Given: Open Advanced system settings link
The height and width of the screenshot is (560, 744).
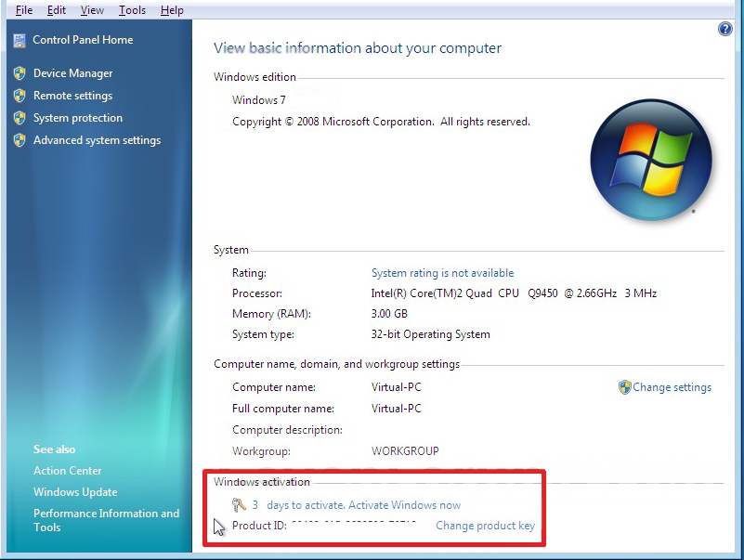Looking at the screenshot, I should [x=97, y=140].
